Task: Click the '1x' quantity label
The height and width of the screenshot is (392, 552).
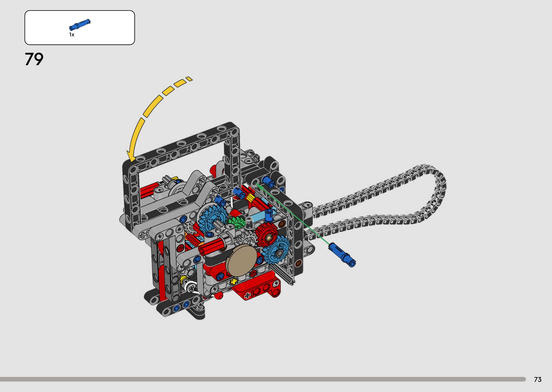Action: 72,35
